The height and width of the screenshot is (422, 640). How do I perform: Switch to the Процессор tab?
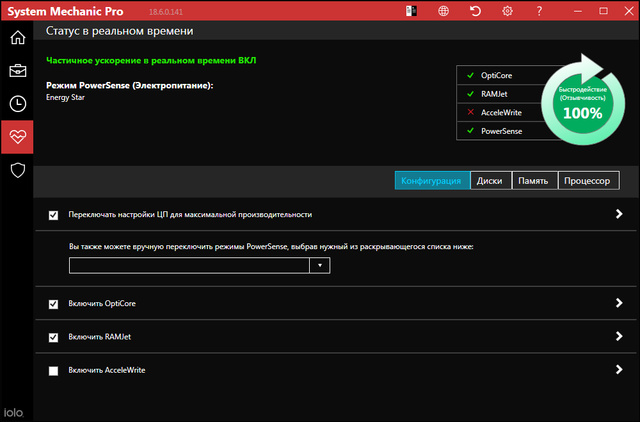pyautogui.click(x=587, y=180)
